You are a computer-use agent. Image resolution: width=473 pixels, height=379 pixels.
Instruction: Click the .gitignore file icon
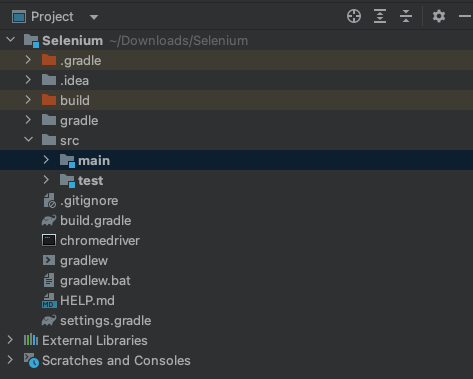pyautogui.click(x=49, y=201)
